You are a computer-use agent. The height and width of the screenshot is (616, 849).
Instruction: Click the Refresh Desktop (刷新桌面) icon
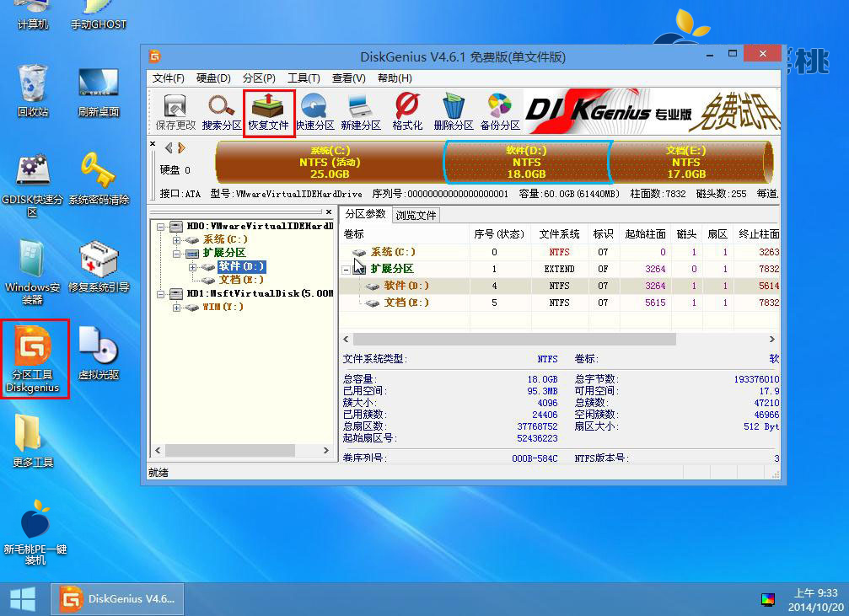click(x=99, y=92)
